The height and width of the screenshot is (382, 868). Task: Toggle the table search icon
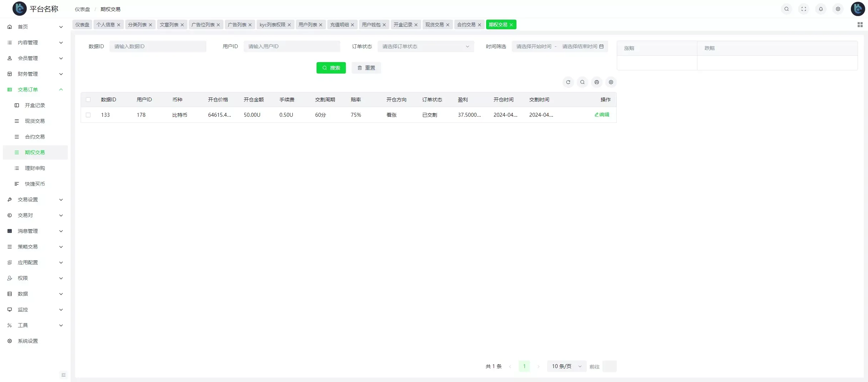(x=582, y=82)
